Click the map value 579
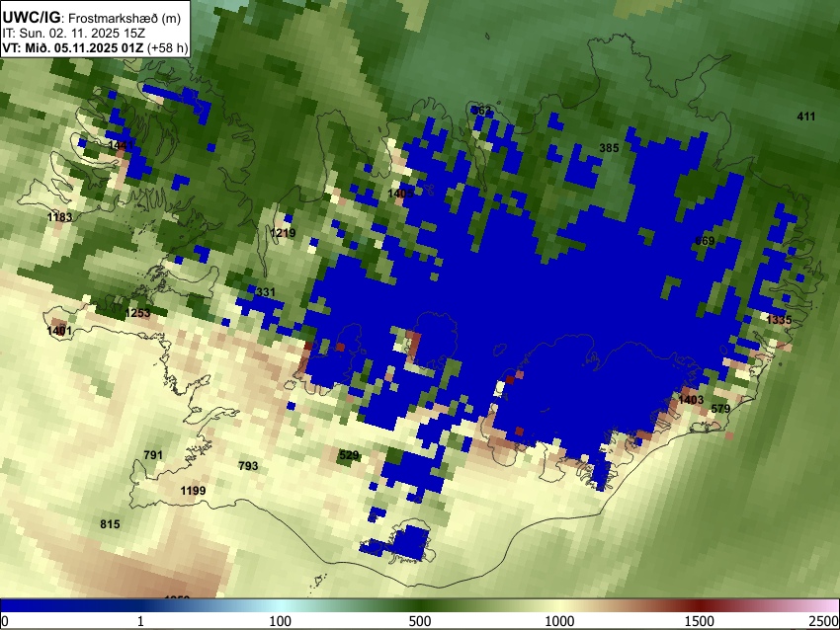The width and height of the screenshot is (840, 630). pyautogui.click(x=720, y=409)
